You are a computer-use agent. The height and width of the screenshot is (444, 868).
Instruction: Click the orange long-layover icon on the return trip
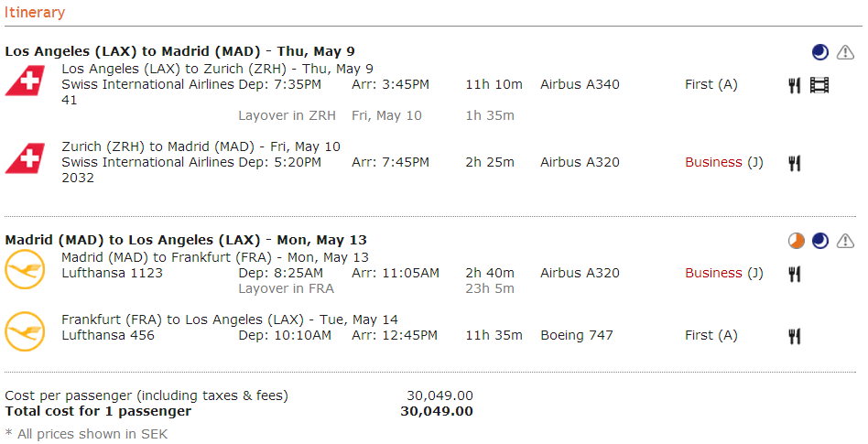(x=797, y=241)
